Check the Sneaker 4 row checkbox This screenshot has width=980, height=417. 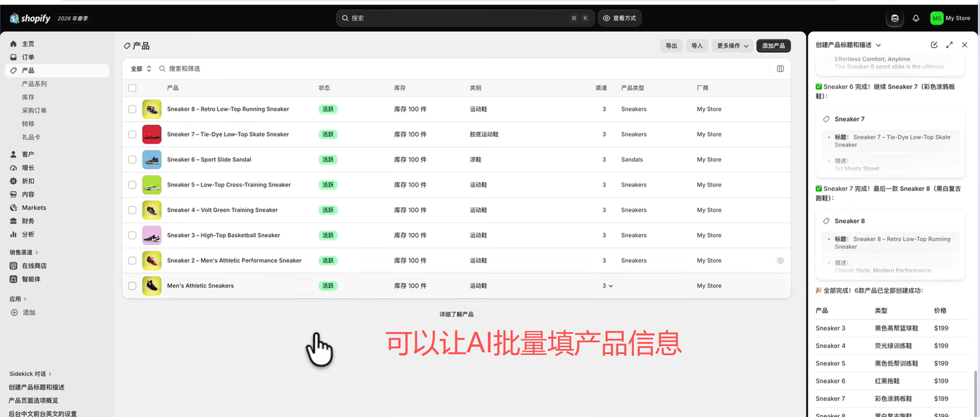point(132,210)
